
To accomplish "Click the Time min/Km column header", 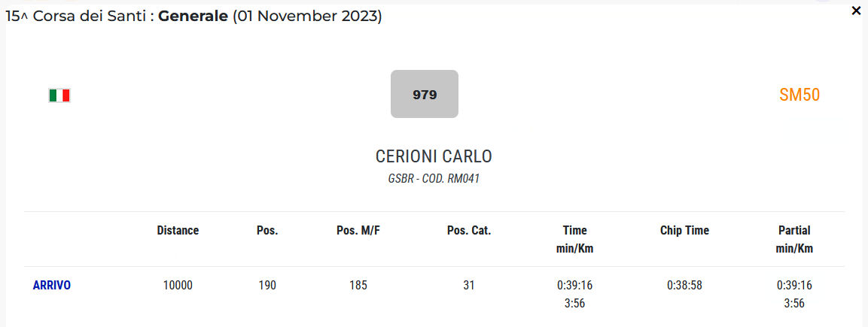I will (x=574, y=238).
